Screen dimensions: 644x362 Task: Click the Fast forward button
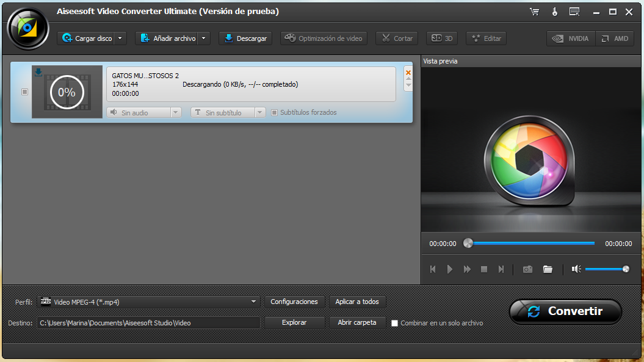coord(467,269)
